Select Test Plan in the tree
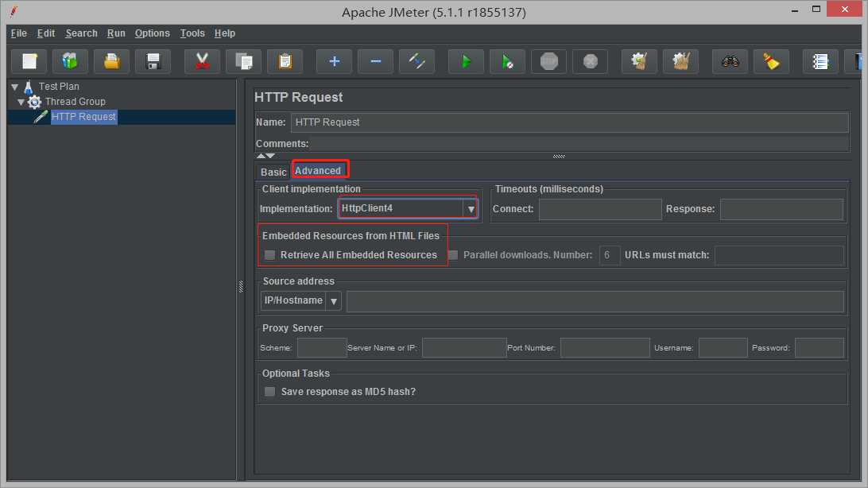The height and width of the screenshot is (488, 868). (59, 87)
